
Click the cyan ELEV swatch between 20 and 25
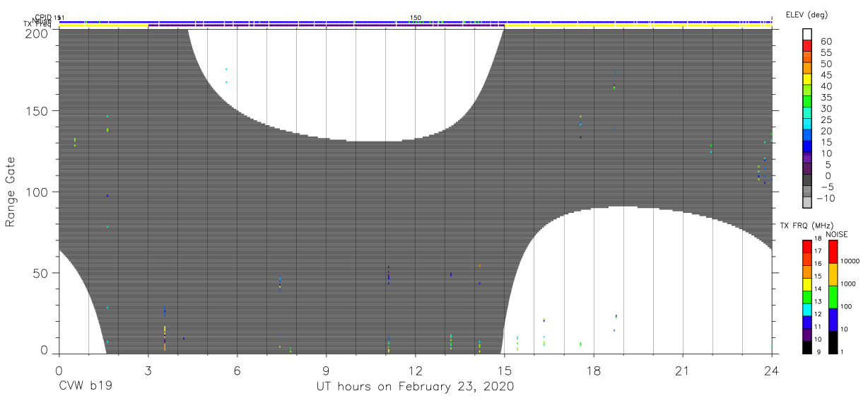[807, 125]
